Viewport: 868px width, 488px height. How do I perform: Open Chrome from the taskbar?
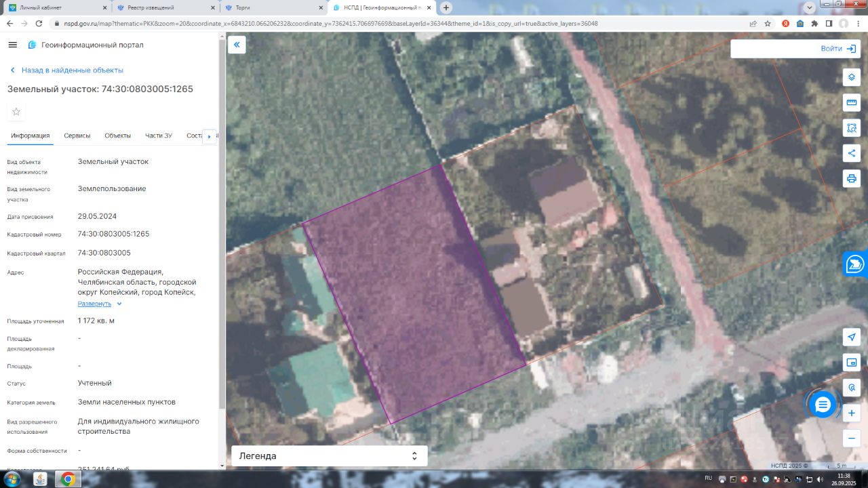(68, 479)
